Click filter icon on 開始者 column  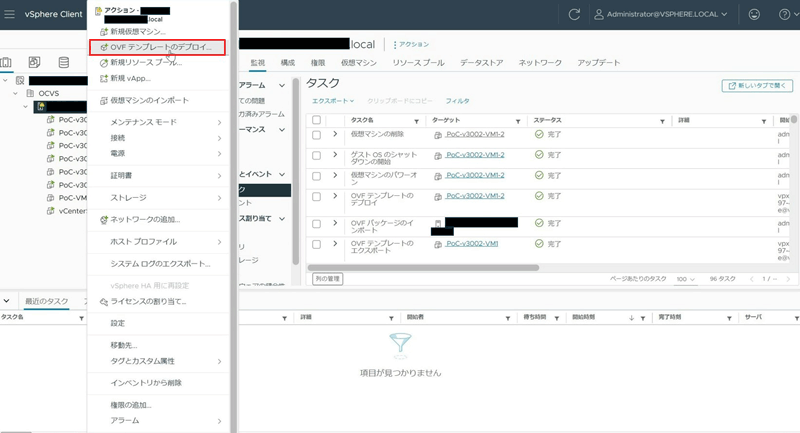[508, 318]
